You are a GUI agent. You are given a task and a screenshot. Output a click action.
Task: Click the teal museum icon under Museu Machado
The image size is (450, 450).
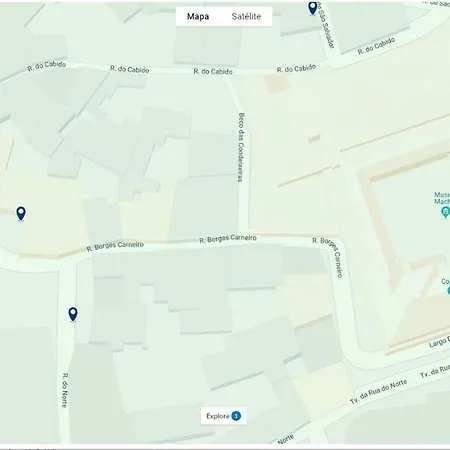pyautogui.click(x=445, y=211)
